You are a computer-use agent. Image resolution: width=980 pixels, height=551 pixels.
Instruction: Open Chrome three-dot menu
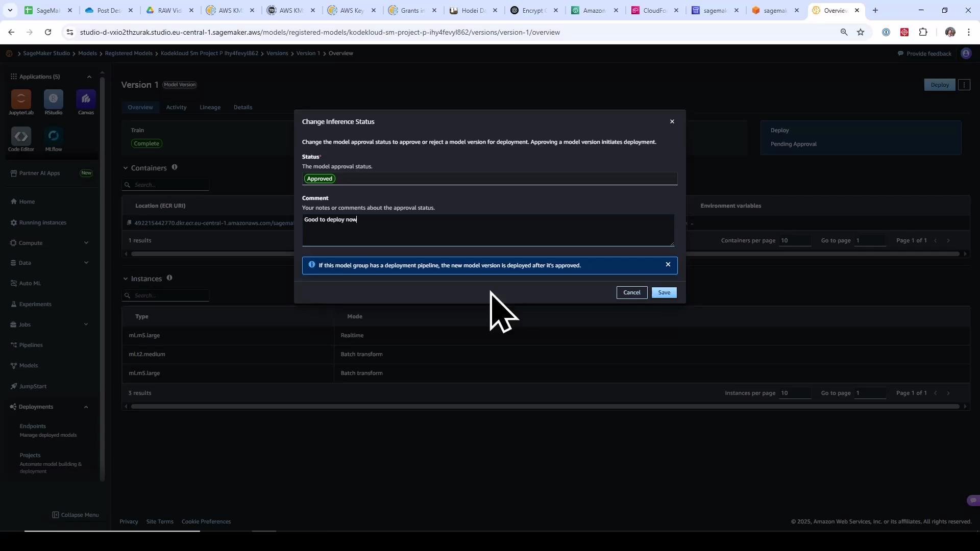(x=969, y=32)
